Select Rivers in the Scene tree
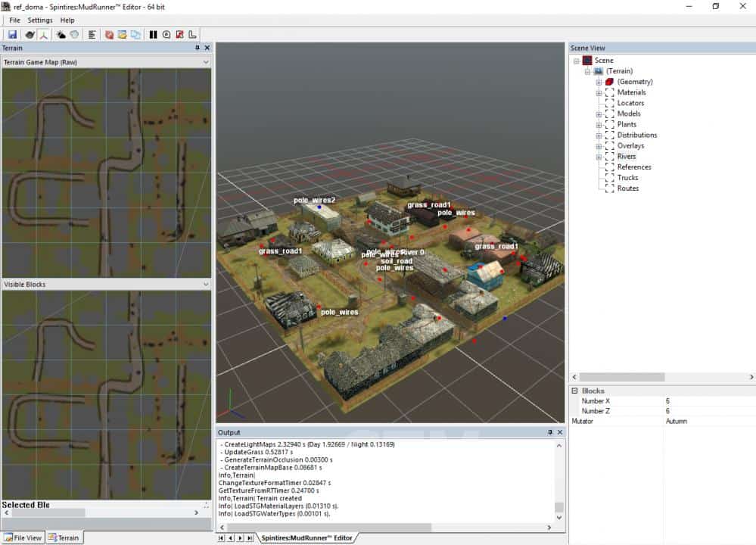 tap(627, 157)
